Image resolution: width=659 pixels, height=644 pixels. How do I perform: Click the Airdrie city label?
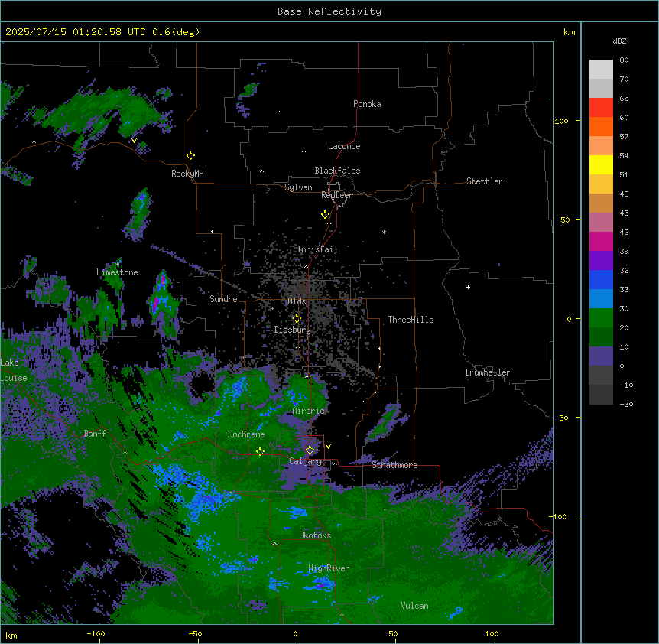tap(309, 411)
